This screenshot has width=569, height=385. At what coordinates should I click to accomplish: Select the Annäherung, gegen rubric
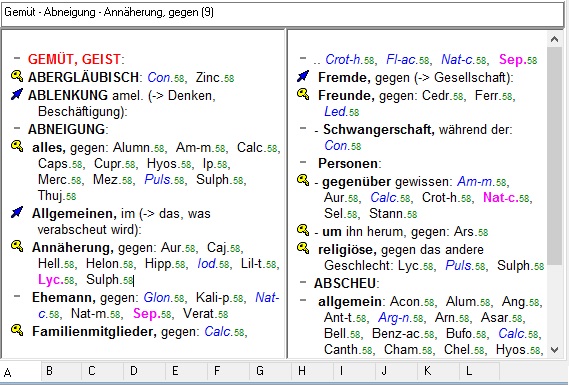pos(94,247)
